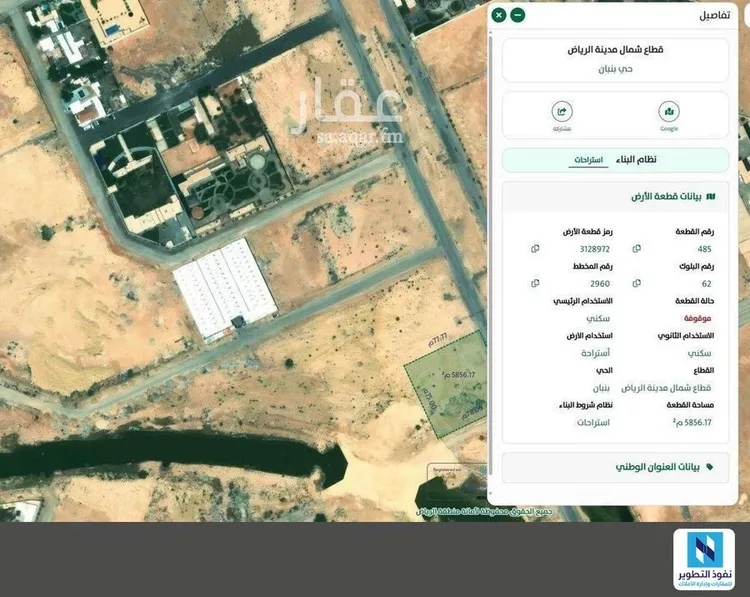Viewport: 750px width, 597px height.
Task: Click the tag icon beside بيانات العنوان الوطني
Action: (709, 466)
